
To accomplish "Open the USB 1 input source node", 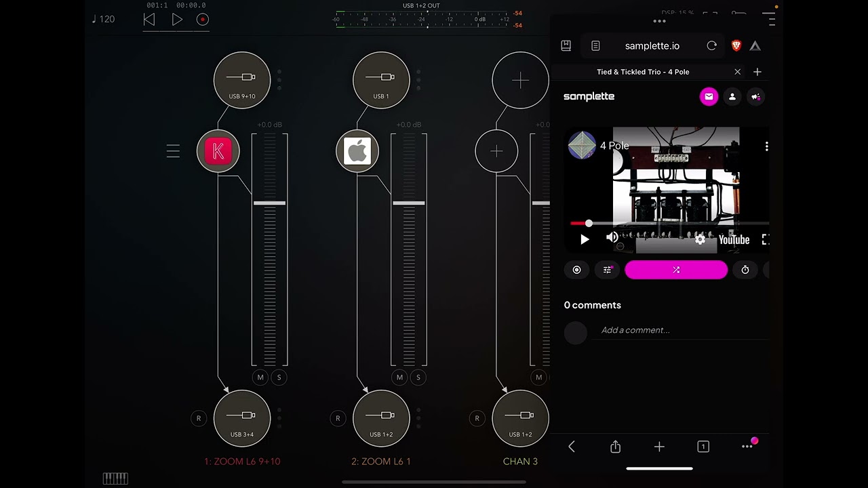I will pos(381,81).
